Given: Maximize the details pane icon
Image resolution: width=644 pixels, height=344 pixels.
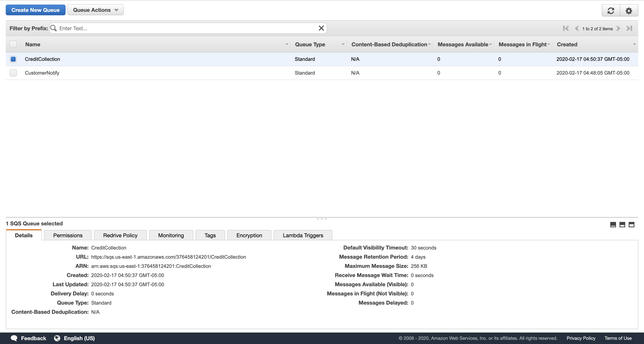Looking at the screenshot, I should point(632,225).
